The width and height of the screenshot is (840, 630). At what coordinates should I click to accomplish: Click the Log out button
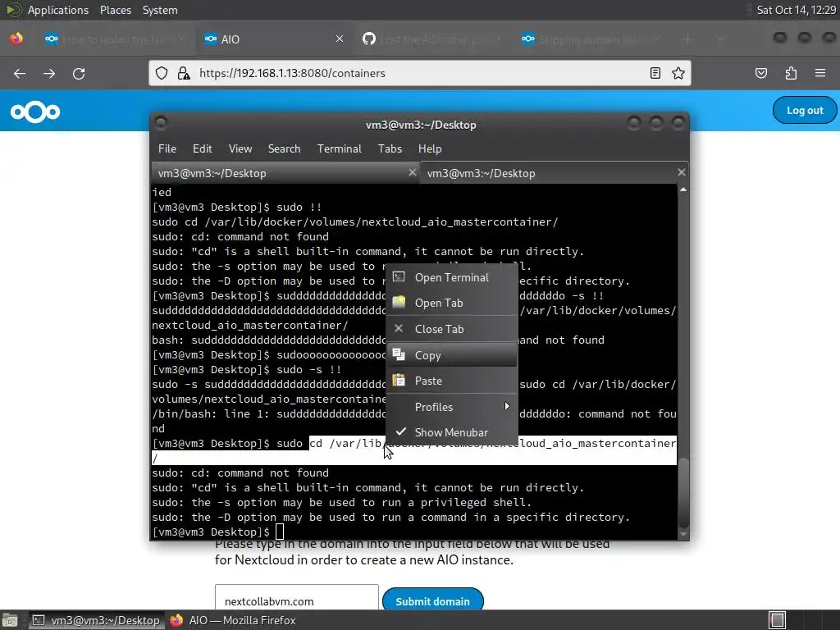[x=805, y=111]
